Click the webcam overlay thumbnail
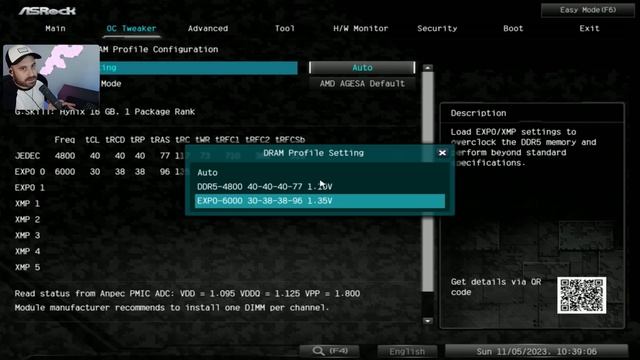 tap(51, 77)
